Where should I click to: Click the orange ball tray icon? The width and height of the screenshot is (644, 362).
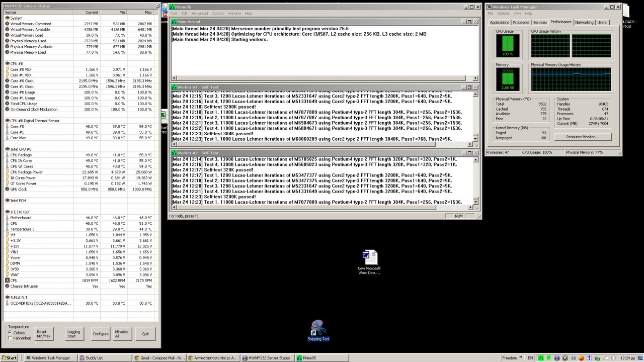tap(581, 358)
